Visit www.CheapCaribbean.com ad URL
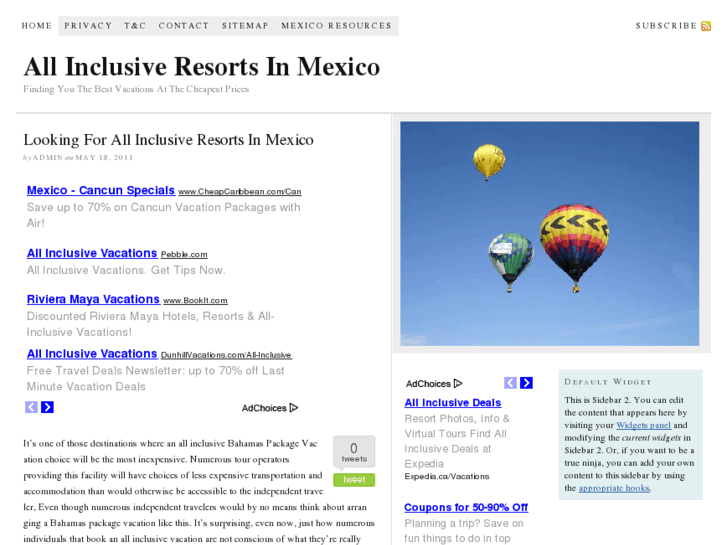727x545 pixels. click(240, 192)
